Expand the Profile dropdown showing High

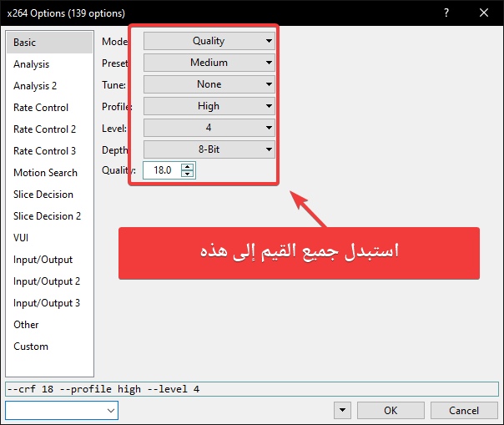point(209,106)
